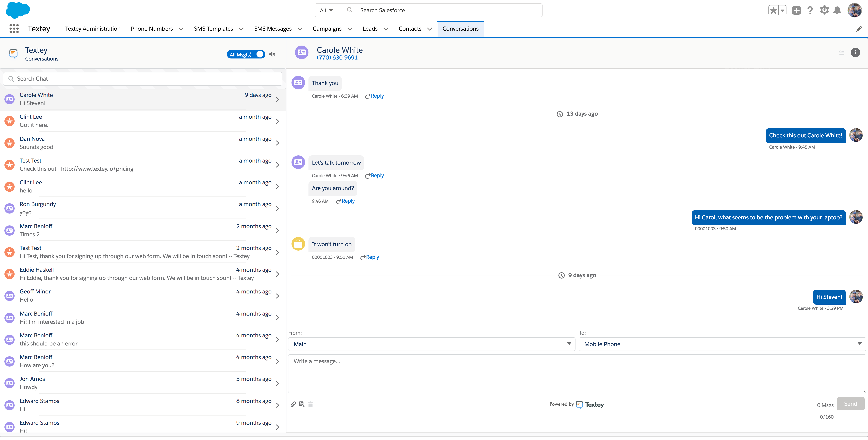Open Clint Lee Got it here conversation
Viewport: 868px width, 440px height.
coord(143,121)
